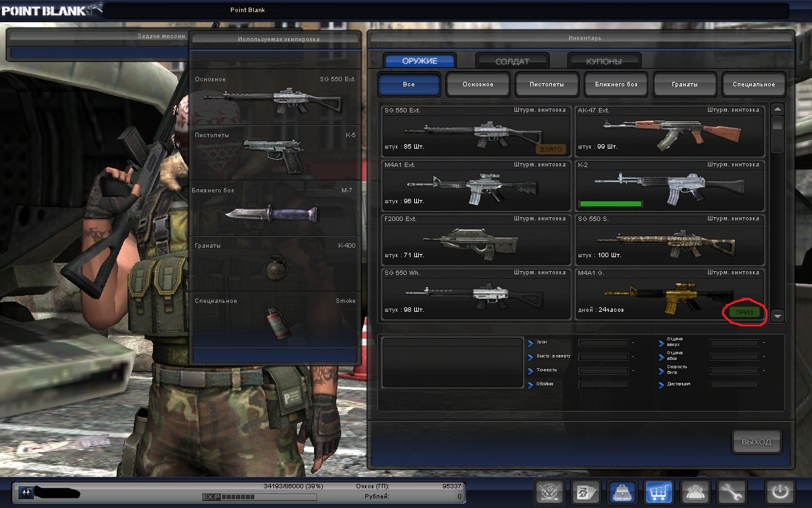Filter weapons by Ближнего боя
The height and width of the screenshot is (508, 812).
[x=616, y=84]
